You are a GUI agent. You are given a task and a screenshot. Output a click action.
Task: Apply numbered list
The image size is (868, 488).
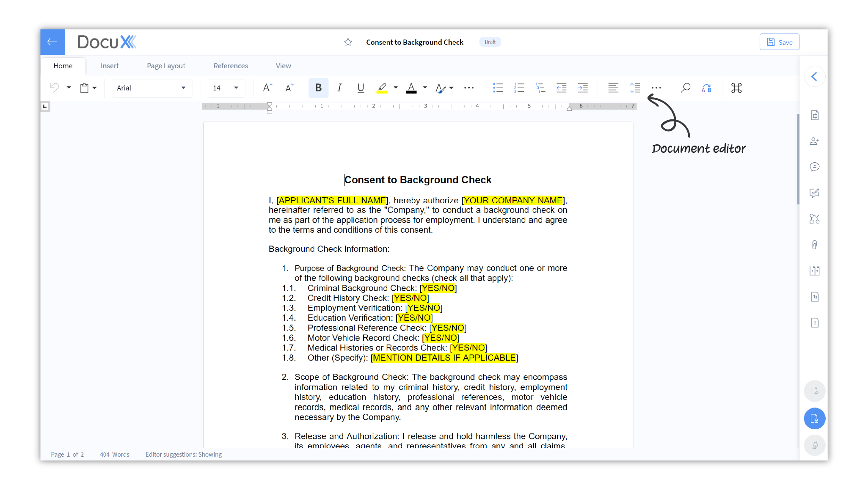pyautogui.click(x=519, y=88)
